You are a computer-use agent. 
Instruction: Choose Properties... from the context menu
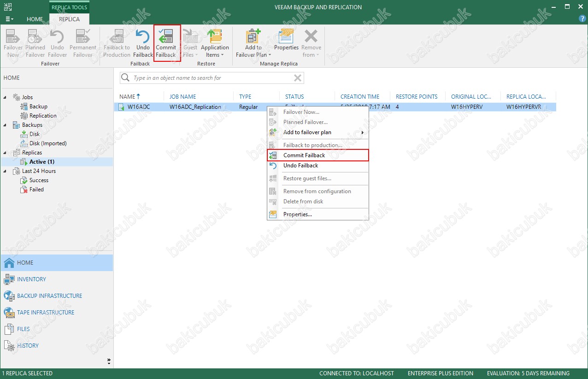click(318, 214)
